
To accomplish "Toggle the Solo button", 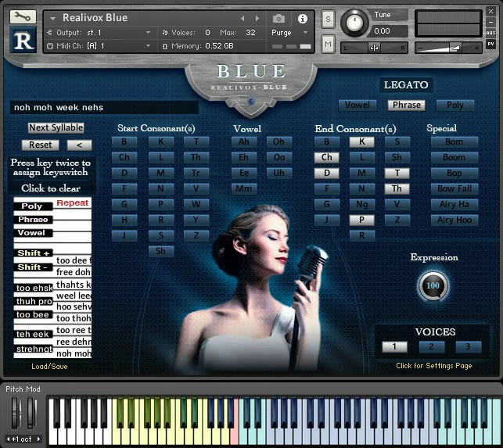I will [328, 19].
